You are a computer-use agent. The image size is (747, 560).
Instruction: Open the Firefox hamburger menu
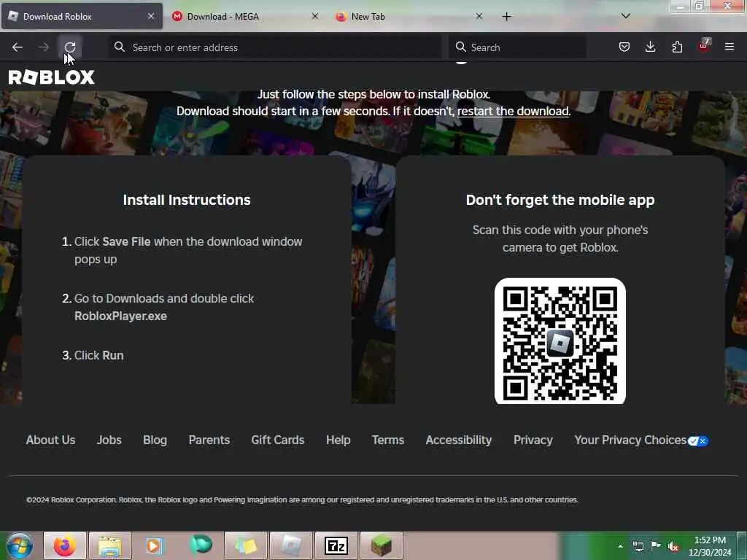[x=729, y=47]
